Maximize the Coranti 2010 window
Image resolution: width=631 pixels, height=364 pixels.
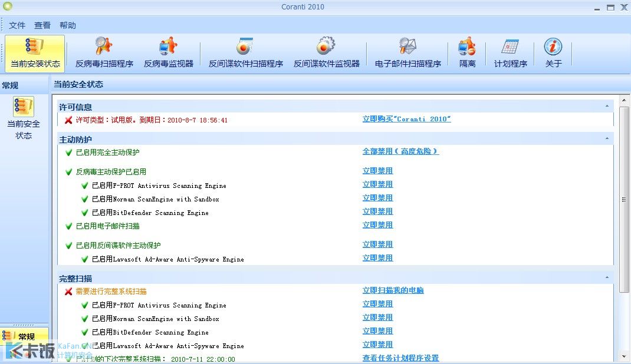(x=610, y=7)
